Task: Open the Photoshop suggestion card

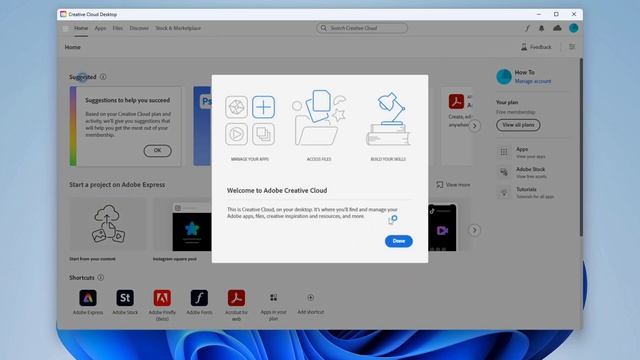Action: point(202,126)
